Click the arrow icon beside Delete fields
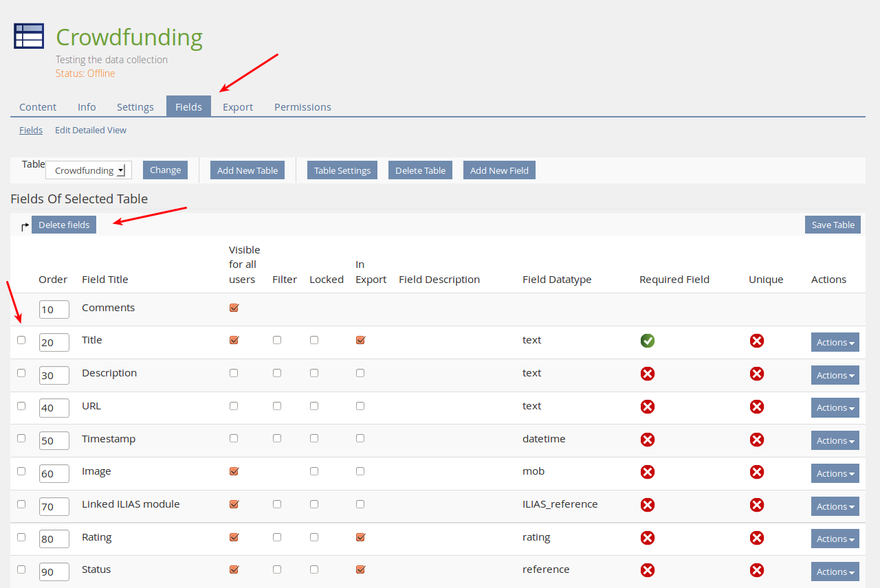This screenshot has width=880, height=588. (x=25, y=226)
